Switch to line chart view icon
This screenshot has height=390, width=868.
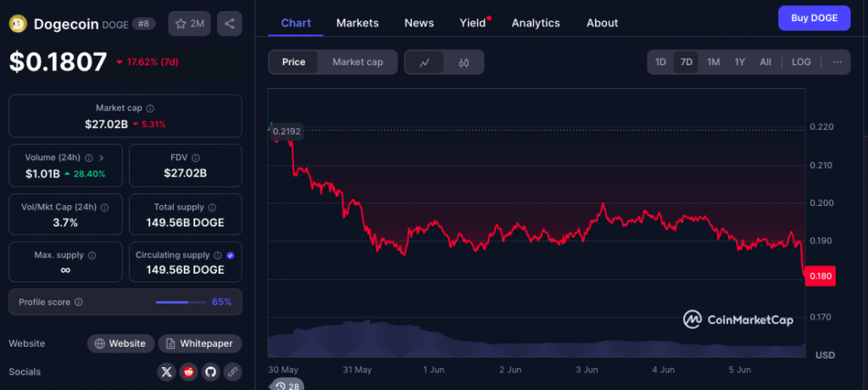click(x=425, y=62)
